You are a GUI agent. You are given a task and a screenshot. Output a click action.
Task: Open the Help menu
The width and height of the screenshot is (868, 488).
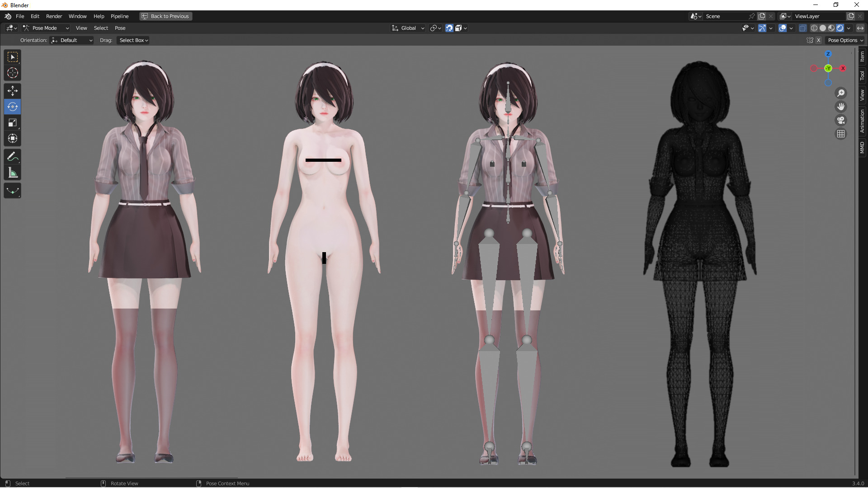99,16
